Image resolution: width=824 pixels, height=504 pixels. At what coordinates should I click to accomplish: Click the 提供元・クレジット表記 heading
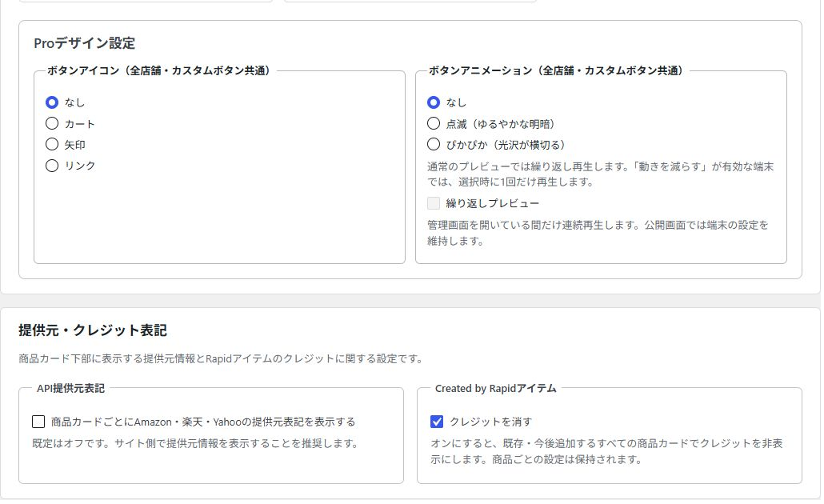(93, 330)
